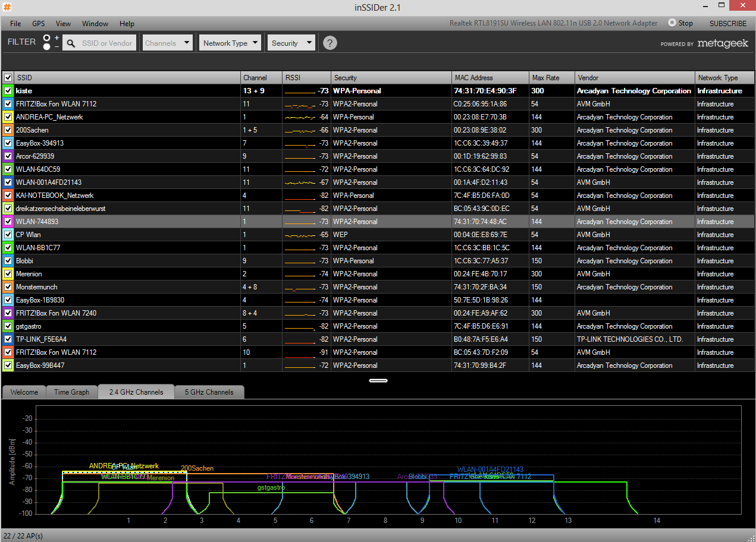Open the Window menu
Screen dimensions: 756x542
click(95, 24)
